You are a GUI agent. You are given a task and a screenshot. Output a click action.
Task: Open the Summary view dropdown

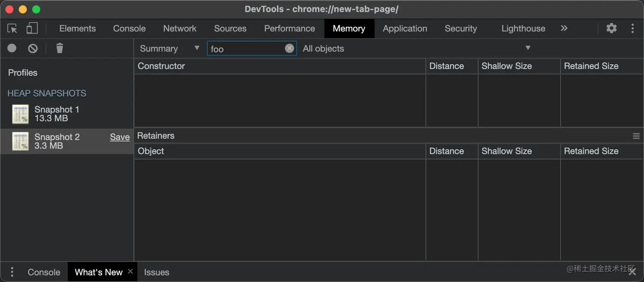click(170, 49)
